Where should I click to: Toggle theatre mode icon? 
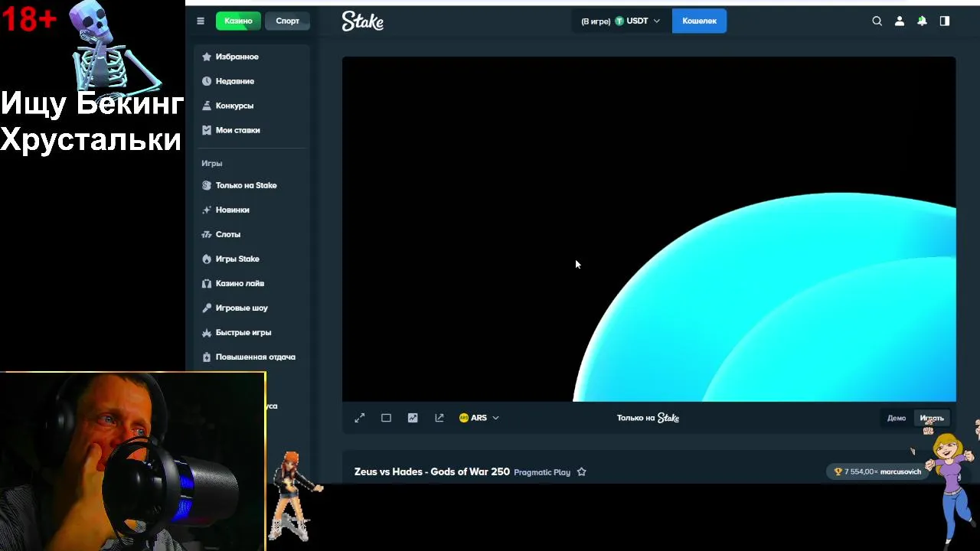386,418
